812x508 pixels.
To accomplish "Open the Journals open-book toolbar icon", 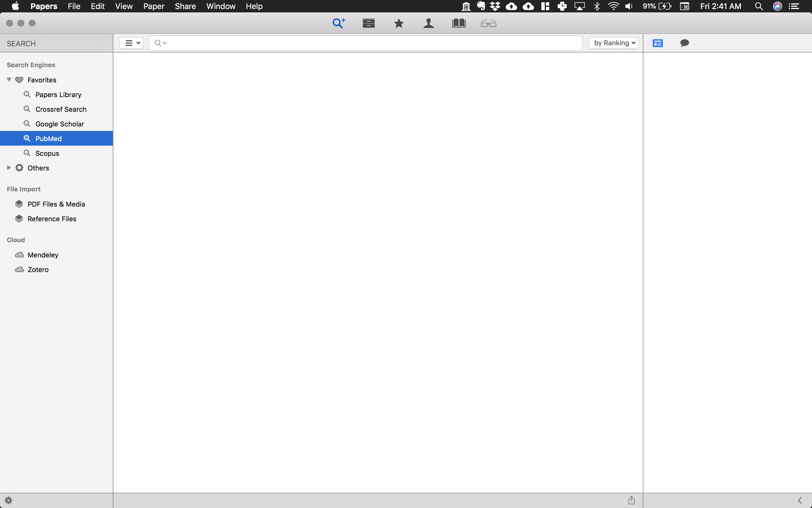I will pos(459,23).
